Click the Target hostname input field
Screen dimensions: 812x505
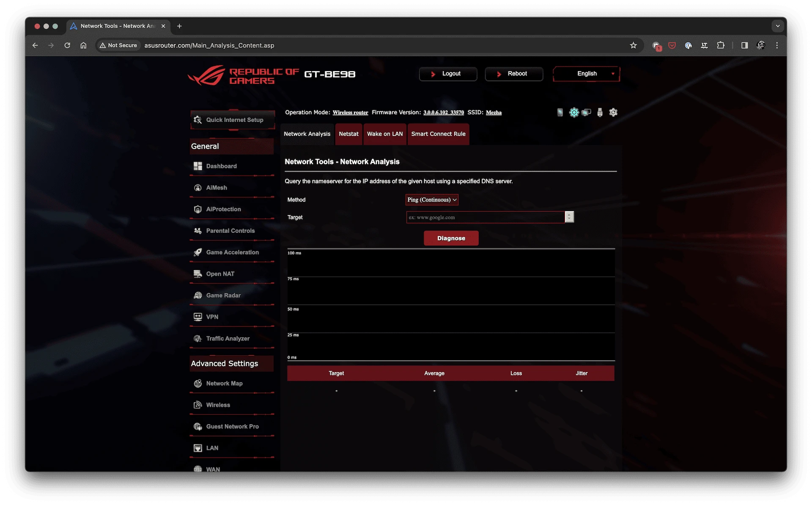(x=486, y=217)
